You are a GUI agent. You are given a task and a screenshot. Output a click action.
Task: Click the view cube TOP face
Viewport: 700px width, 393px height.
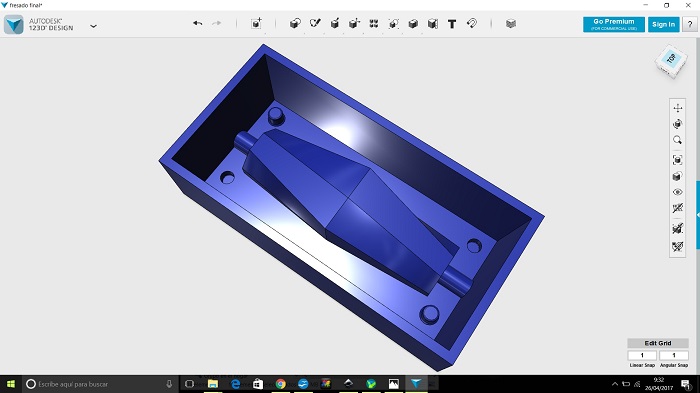coord(671,59)
